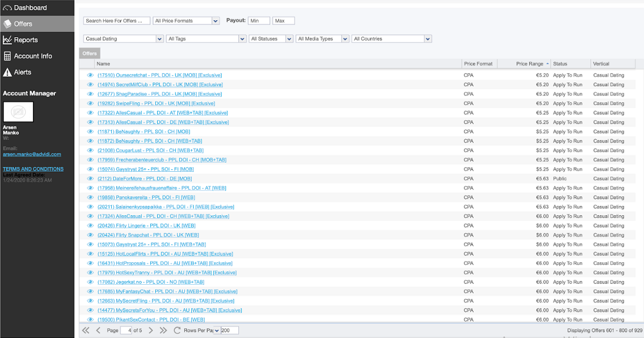Viewport: 644px width, 338px height.
Task: Sort by the Name column header
Action: coord(277,64)
